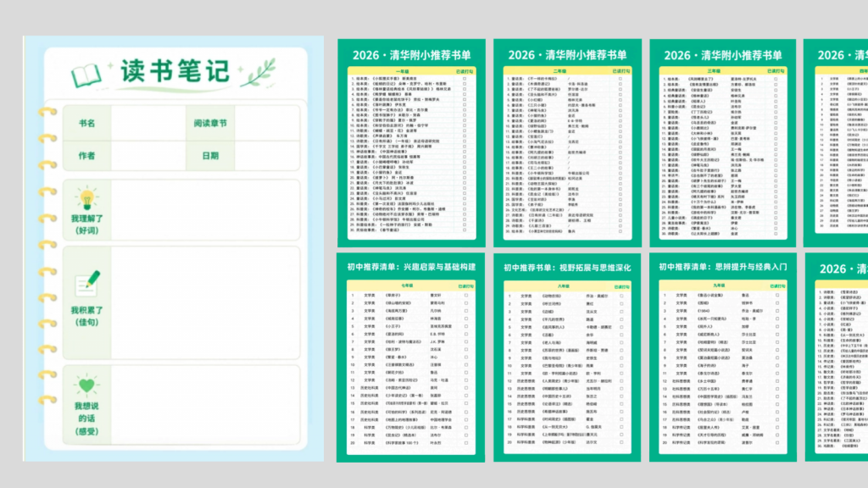868x488 pixels.
Task: Click the lightbulb icon above 我理解了
Action: pyautogui.click(x=87, y=198)
